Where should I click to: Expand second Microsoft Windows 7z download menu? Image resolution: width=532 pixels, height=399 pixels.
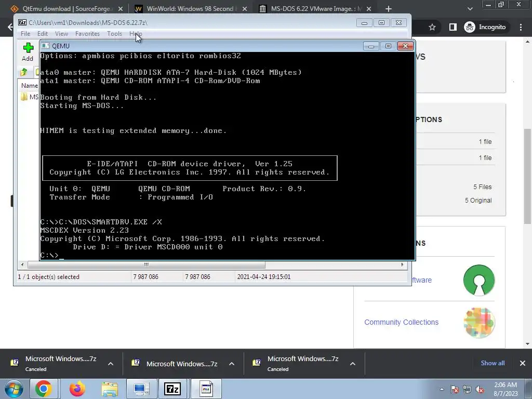[x=232, y=364]
